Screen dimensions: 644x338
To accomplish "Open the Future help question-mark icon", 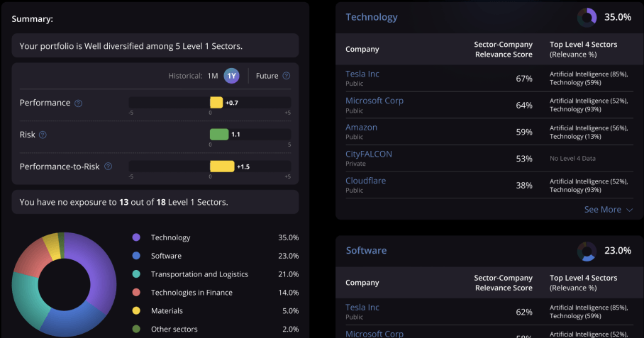I will point(287,76).
